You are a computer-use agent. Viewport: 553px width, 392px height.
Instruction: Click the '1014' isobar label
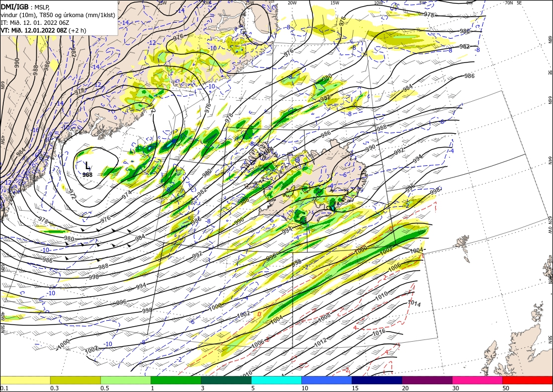tap(414, 303)
